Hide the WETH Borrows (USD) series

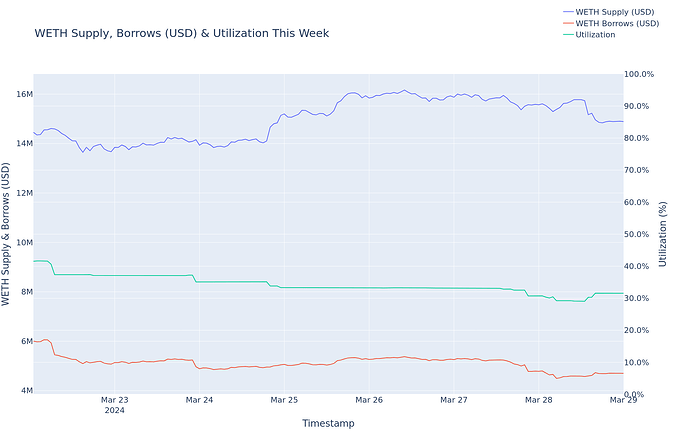pos(618,23)
